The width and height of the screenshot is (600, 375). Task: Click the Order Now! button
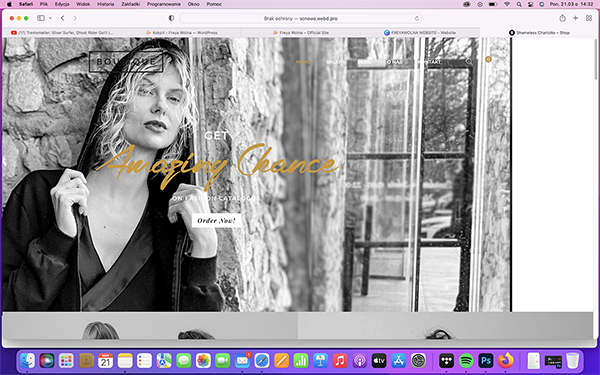[x=216, y=220]
